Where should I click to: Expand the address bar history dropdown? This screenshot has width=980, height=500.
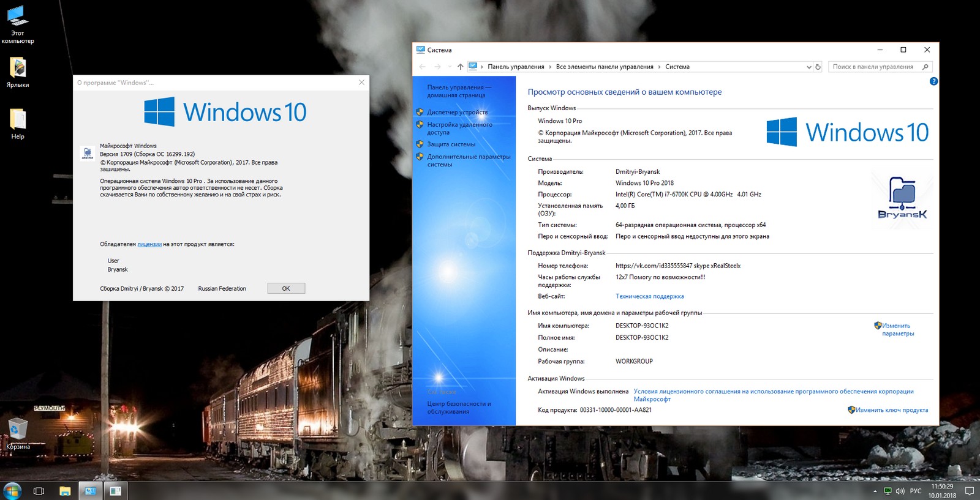809,67
